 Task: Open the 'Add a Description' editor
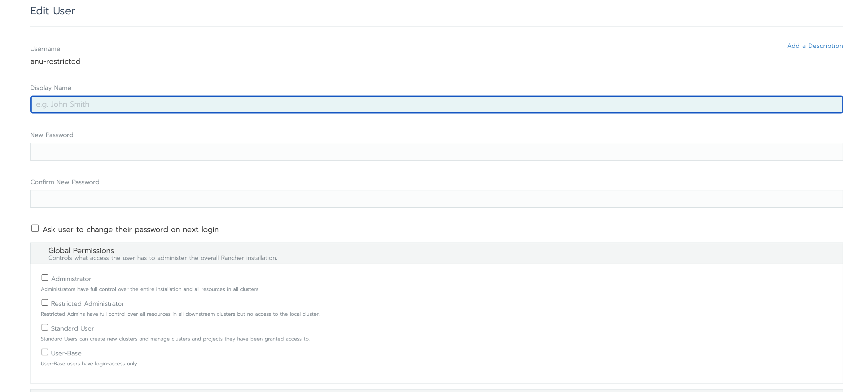pos(815,46)
